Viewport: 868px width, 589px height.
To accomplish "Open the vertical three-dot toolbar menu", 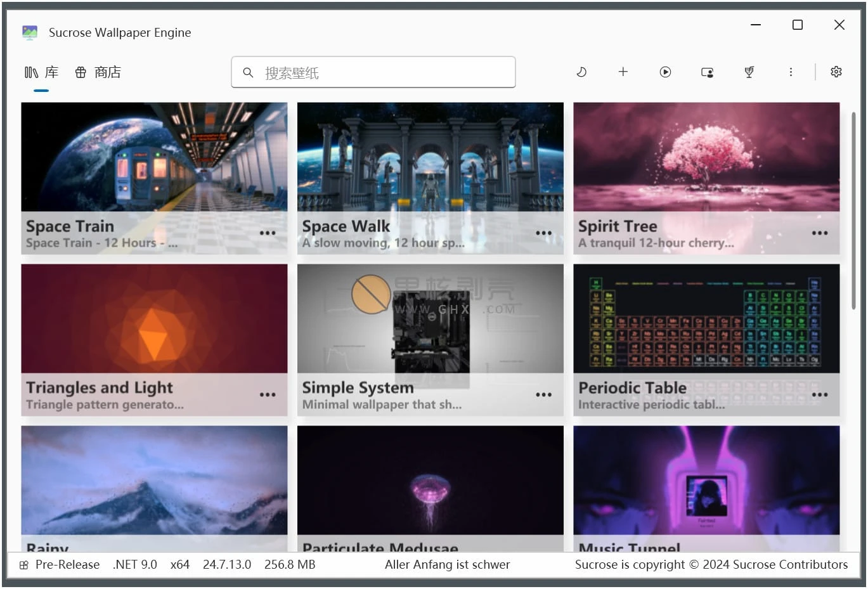I will (791, 72).
